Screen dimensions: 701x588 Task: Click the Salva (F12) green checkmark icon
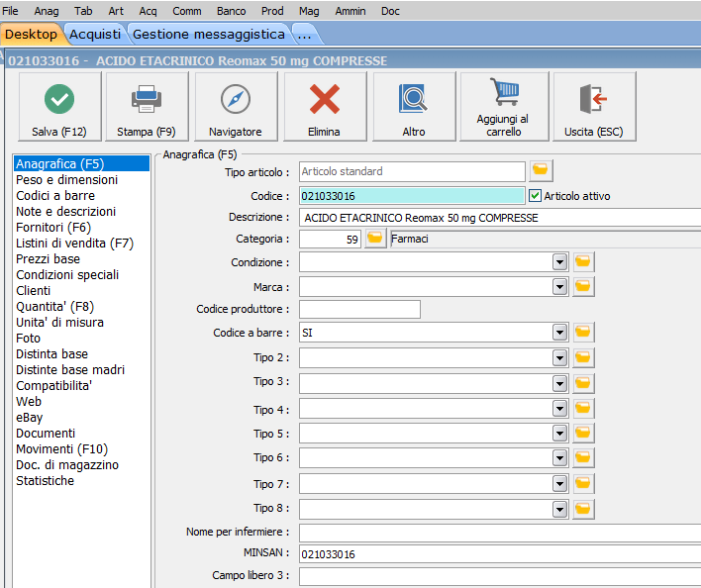point(59,100)
